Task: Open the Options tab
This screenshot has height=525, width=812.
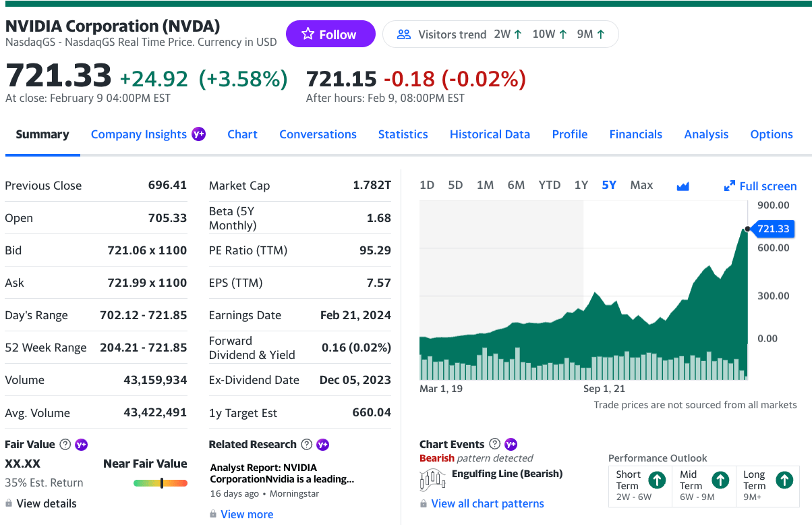Action: [x=772, y=134]
